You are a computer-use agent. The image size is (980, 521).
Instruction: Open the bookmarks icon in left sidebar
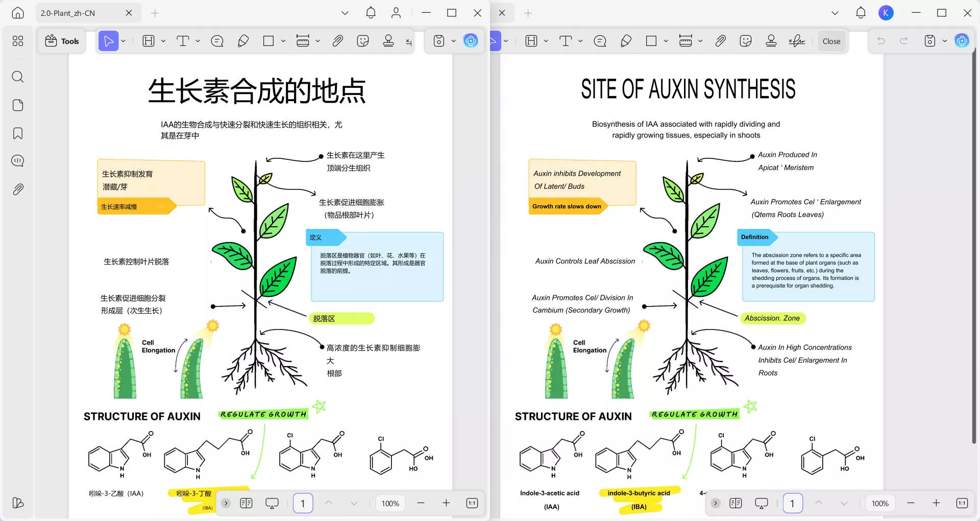[x=18, y=133]
